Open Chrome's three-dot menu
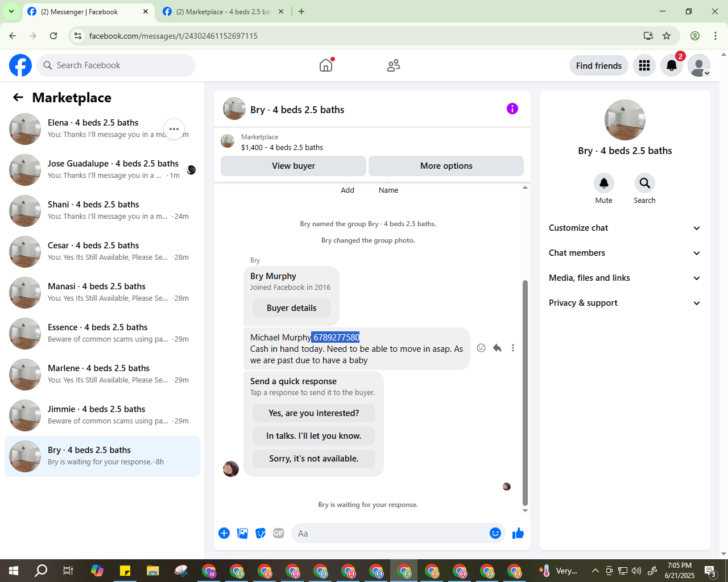728x582 pixels. tap(715, 36)
